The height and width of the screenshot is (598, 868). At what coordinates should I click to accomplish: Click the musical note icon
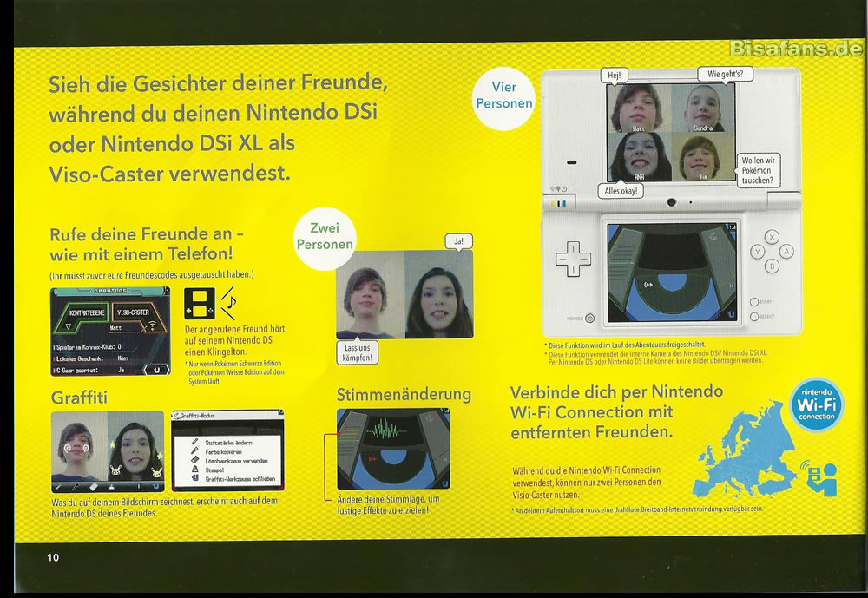230,301
